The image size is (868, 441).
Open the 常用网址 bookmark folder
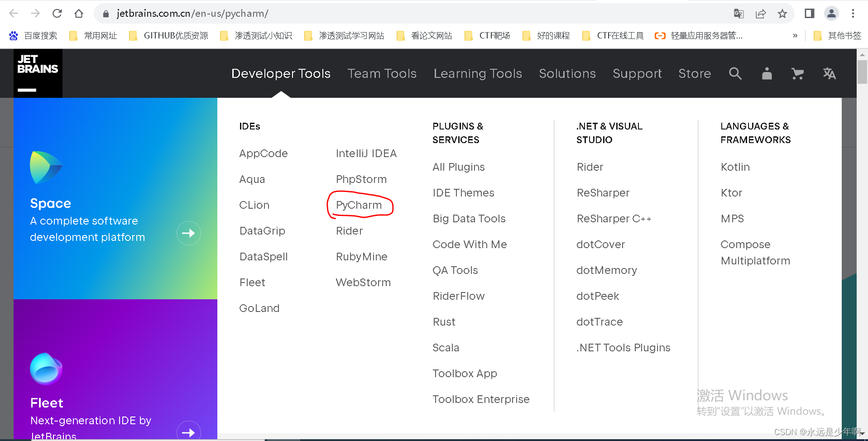[x=93, y=36]
